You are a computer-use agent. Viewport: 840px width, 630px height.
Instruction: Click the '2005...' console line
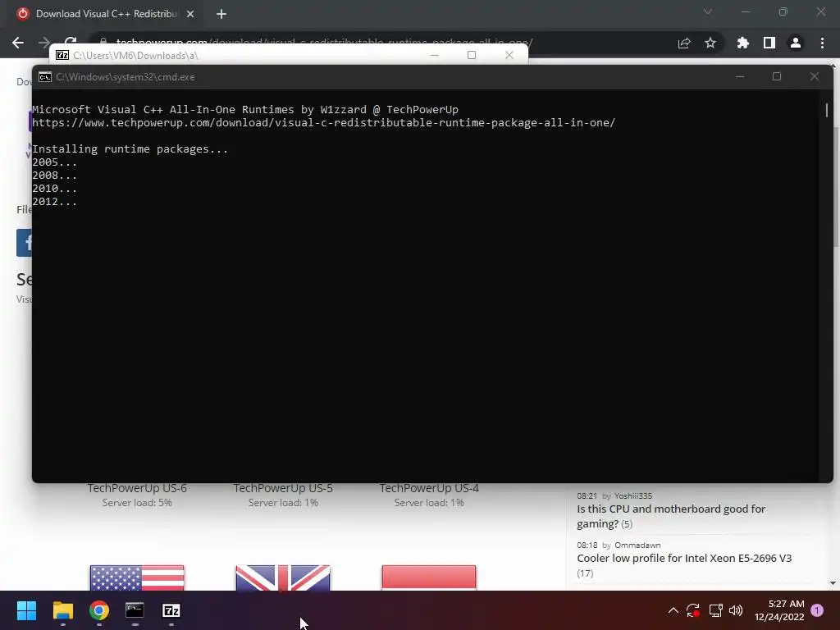pos(55,162)
